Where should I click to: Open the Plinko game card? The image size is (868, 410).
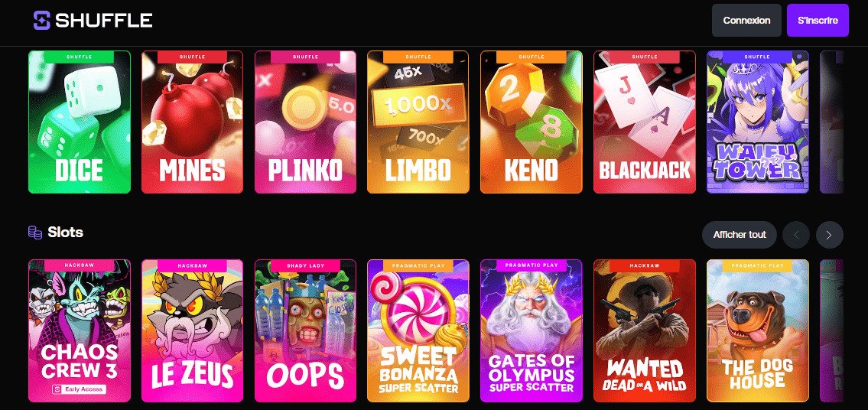[x=305, y=122]
